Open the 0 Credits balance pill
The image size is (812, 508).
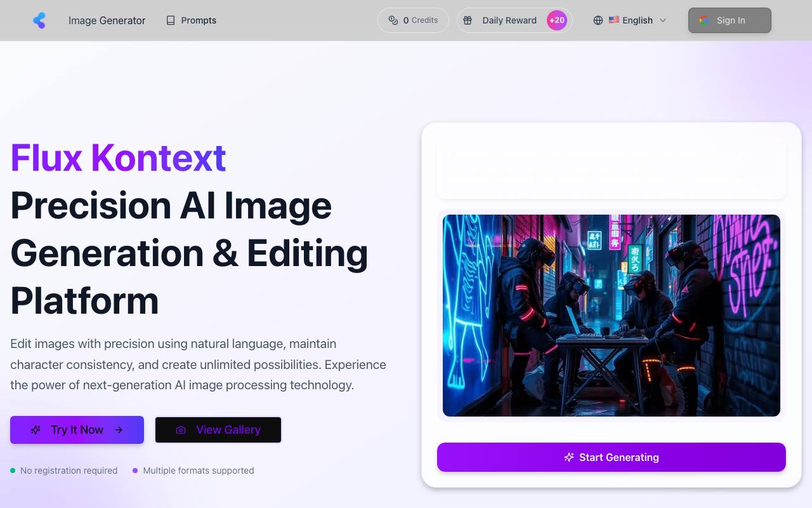click(x=413, y=20)
